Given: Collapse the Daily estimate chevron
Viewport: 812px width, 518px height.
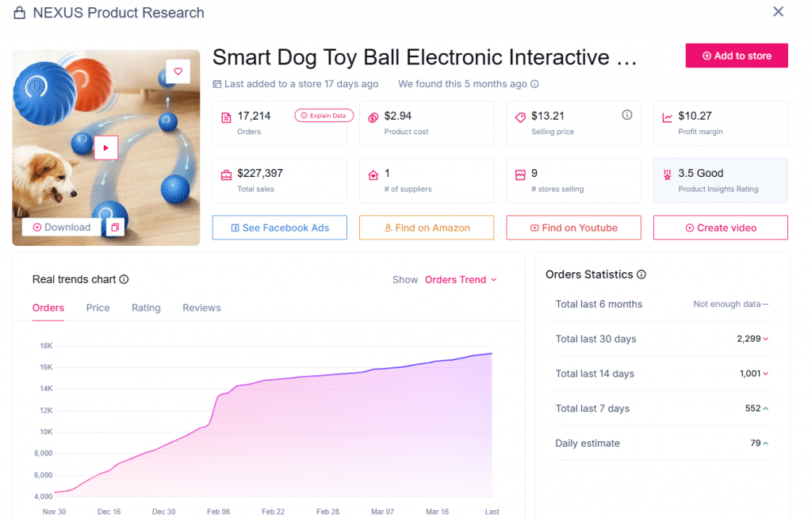Looking at the screenshot, I should tap(764, 443).
